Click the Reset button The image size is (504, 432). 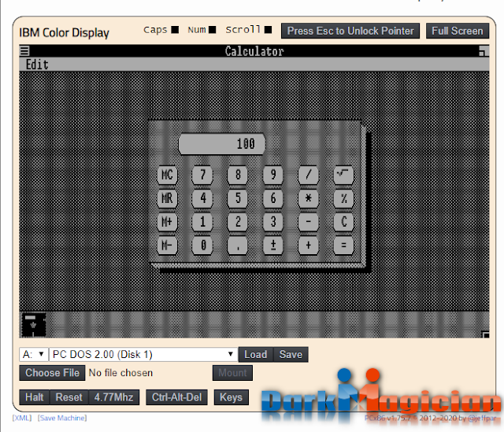point(69,397)
